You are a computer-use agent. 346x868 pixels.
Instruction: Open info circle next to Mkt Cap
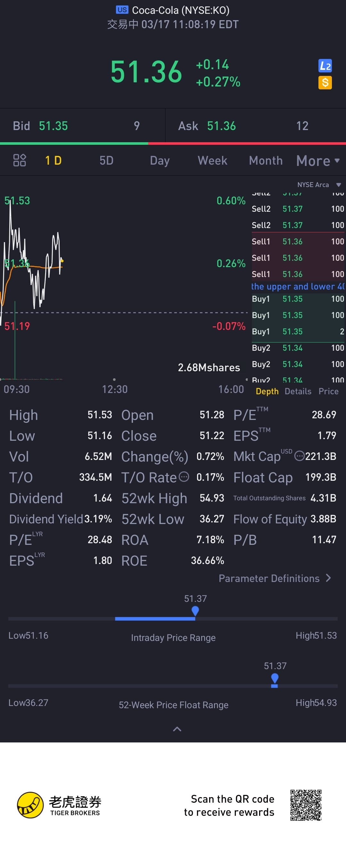299,456
